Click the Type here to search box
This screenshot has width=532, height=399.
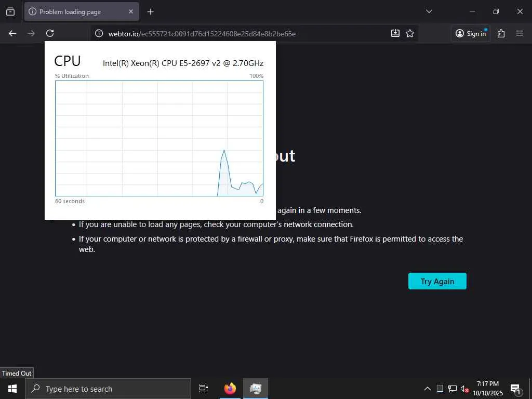(x=108, y=389)
